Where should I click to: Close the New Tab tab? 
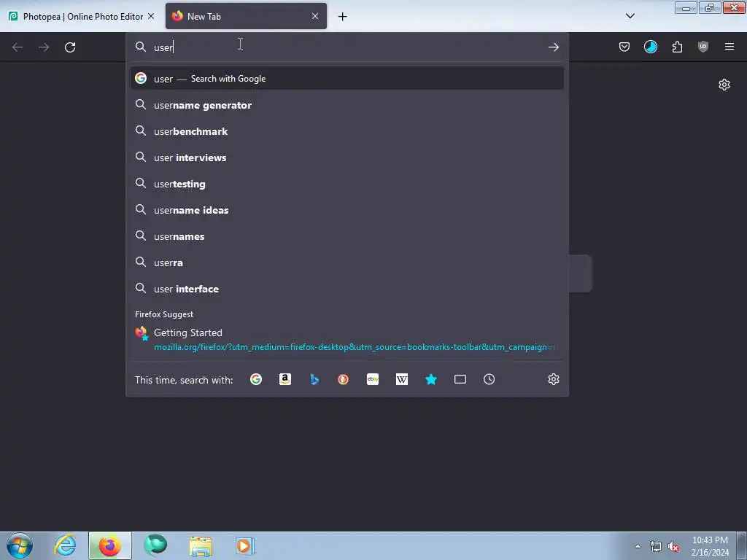(315, 16)
